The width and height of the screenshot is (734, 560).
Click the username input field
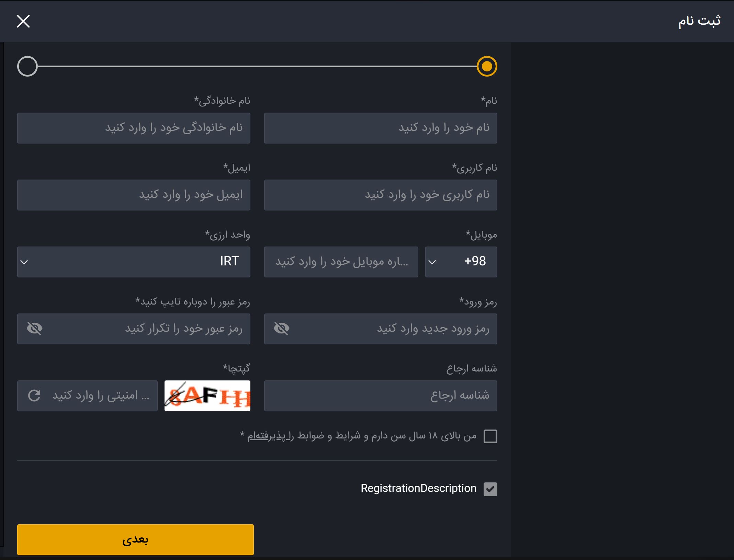[380, 195]
